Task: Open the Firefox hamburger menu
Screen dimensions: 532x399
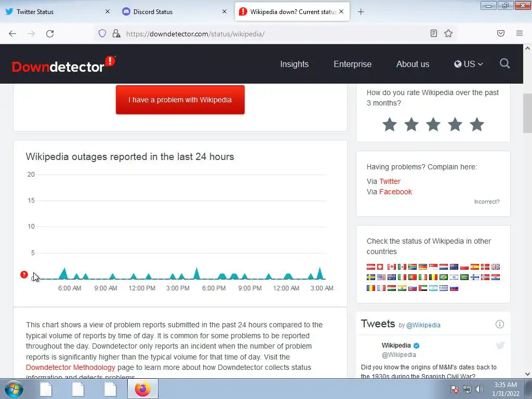Action: coord(520,33)
